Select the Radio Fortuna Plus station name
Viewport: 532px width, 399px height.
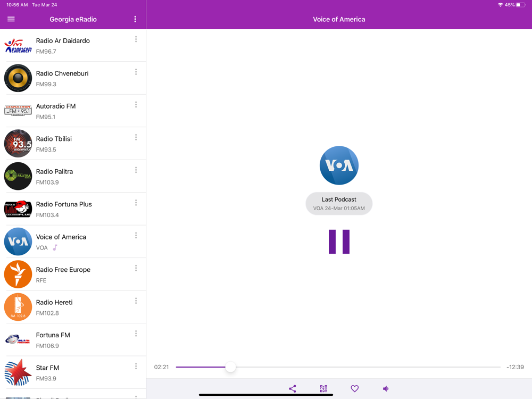coord(64,204)
